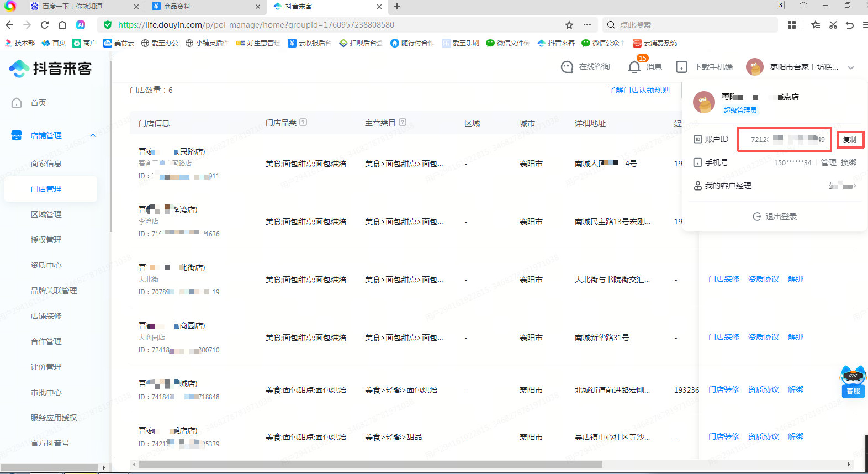Expand the account name dropdown arrow

pos(851,67)
